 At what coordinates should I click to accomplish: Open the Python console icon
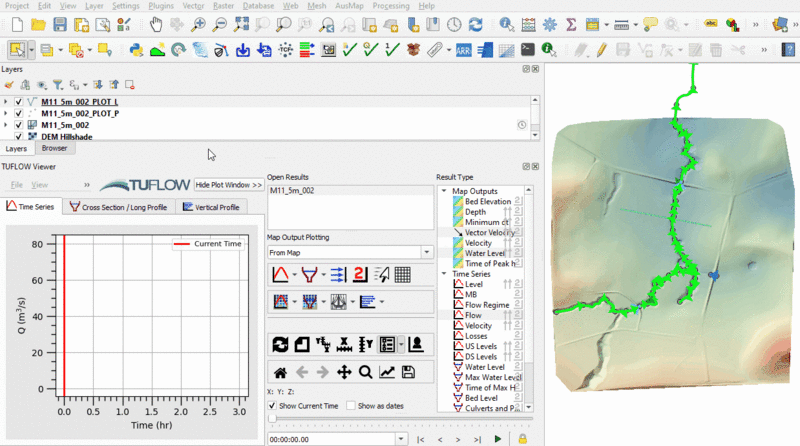137,48
